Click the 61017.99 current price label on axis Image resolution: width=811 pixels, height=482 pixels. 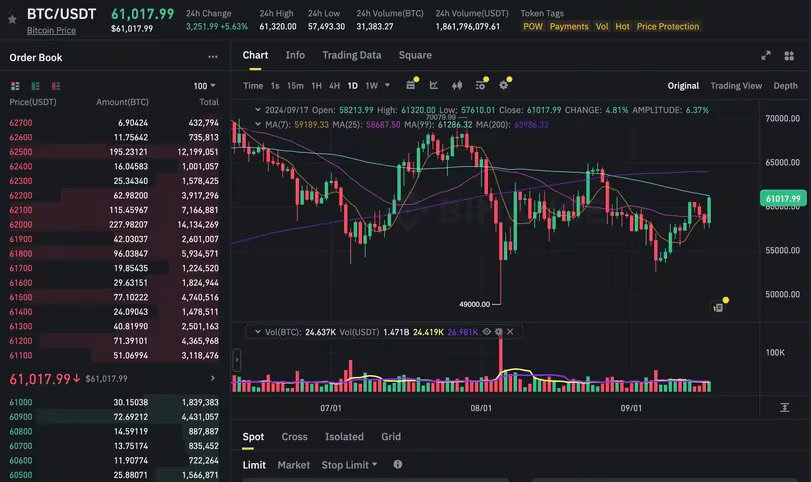click(783, 199)
